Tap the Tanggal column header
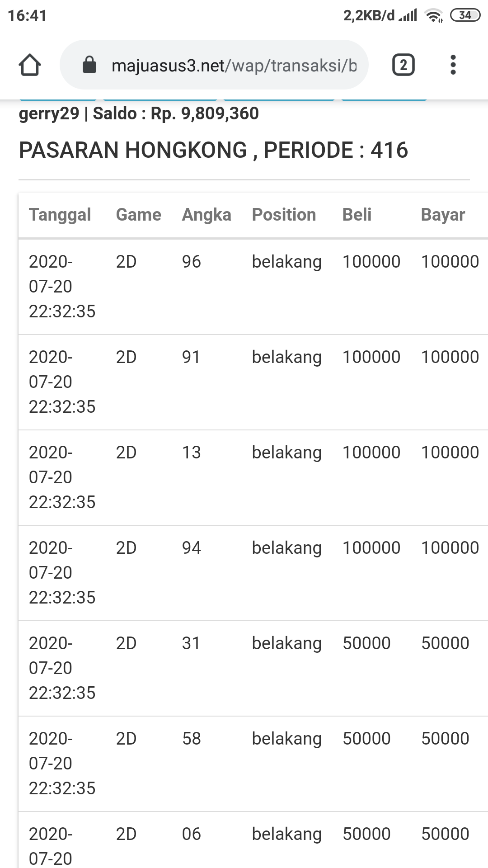The height and width of the screenshot is (868, 488). [x=60, y=215]
